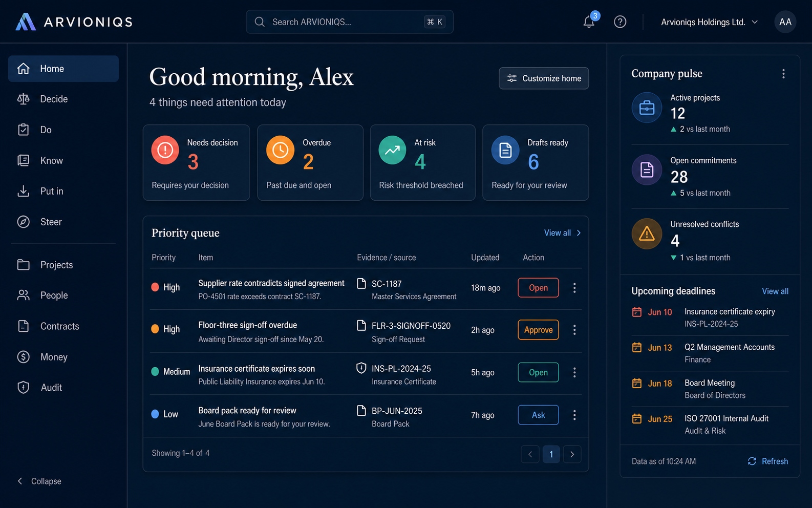Click the document icon beside SC-1187

pos(361,283)
